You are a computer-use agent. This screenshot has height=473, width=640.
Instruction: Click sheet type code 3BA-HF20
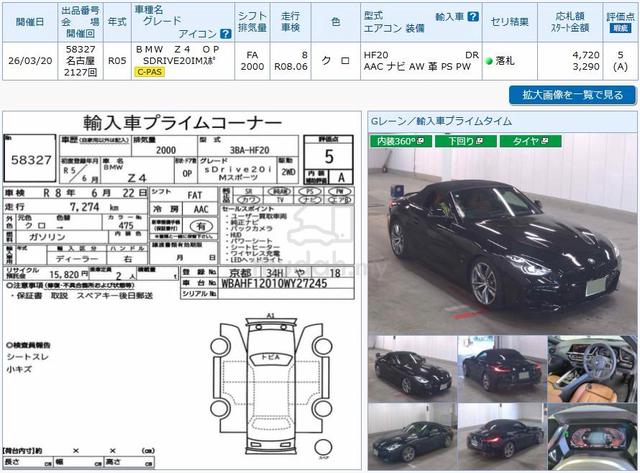click(249, 151)
